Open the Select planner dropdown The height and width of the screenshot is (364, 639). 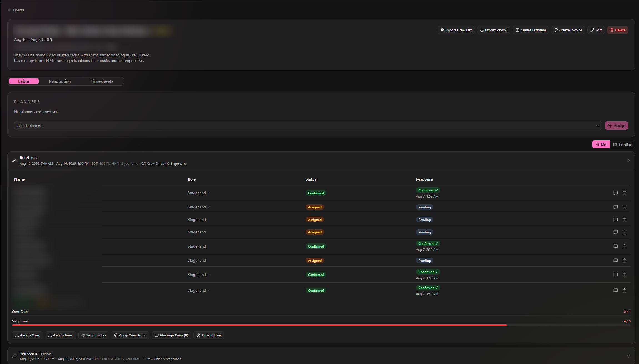(x=308, y=126)
